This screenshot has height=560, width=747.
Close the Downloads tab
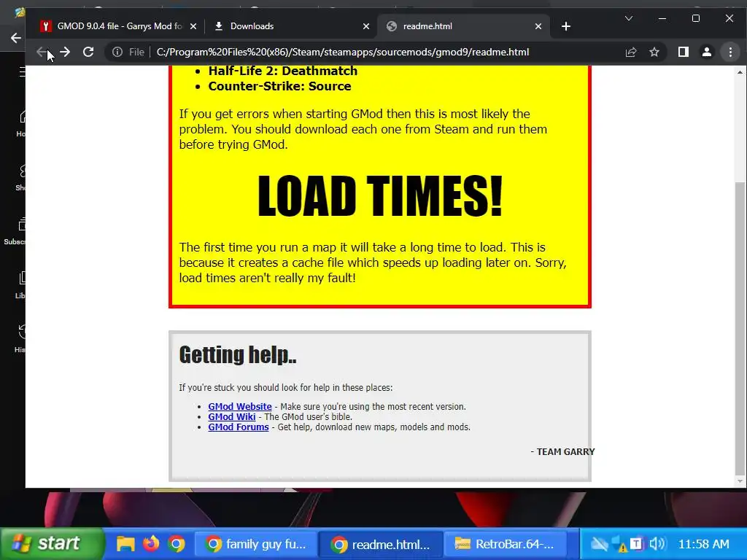pos(366,26)
